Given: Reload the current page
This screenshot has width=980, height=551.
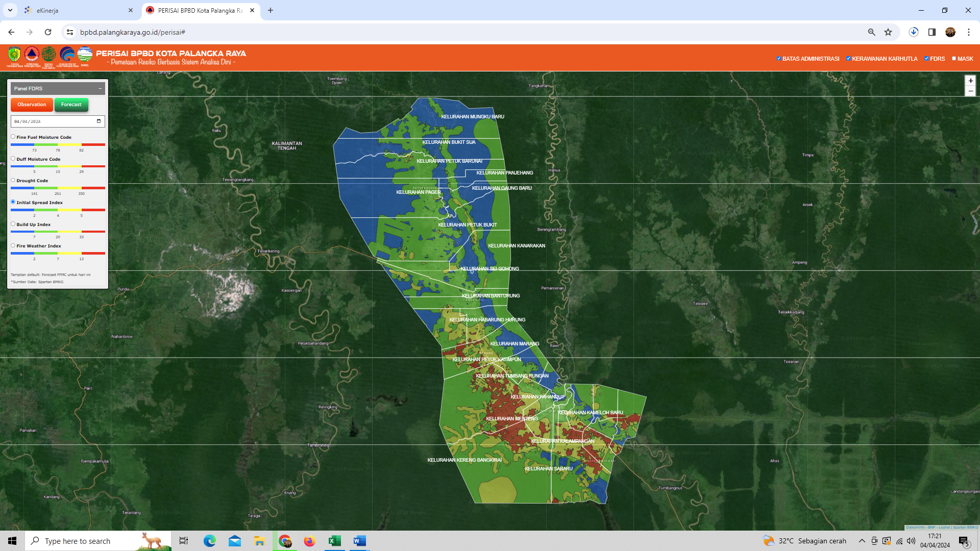Looking at the screenshot, I should tap(48, 32).
